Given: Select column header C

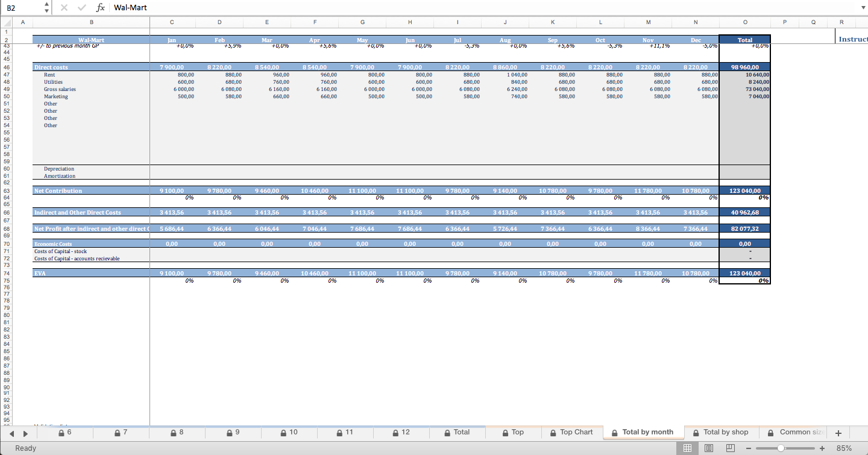Looking at the screenshot, I should point(172,22).
